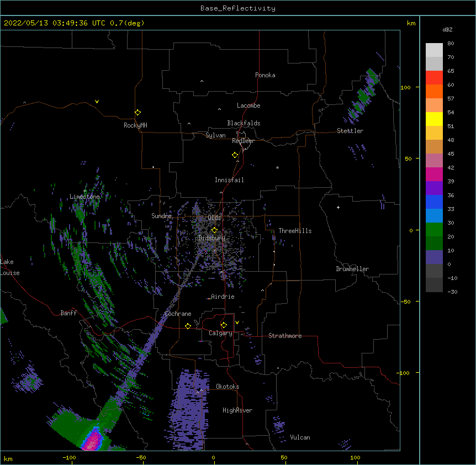Click the Calgary city label
Viewport: 476px width, 465px height.
(220, 333)
